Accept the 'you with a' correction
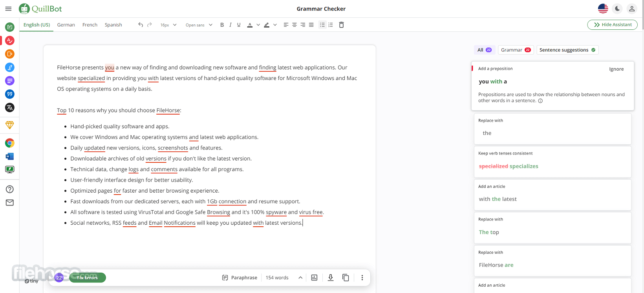Screen dimensions: 644x293 [x=493, y=82]
